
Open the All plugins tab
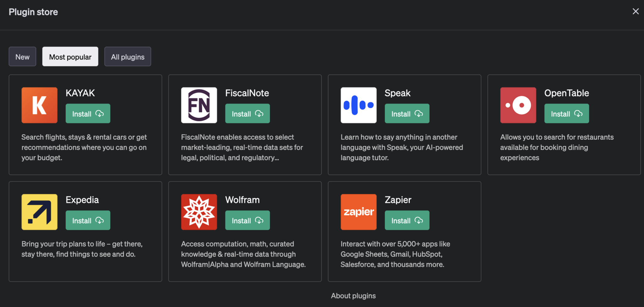(x=127, y=57)
